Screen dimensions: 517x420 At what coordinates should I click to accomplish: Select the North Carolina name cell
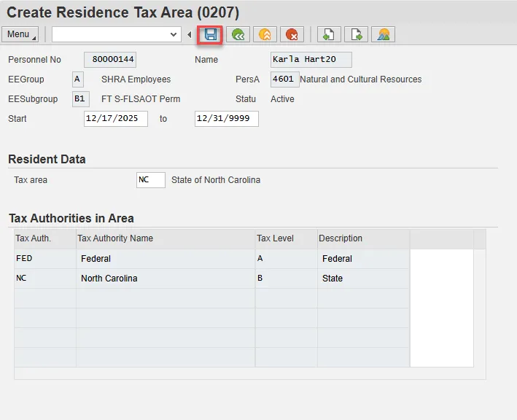166,279
